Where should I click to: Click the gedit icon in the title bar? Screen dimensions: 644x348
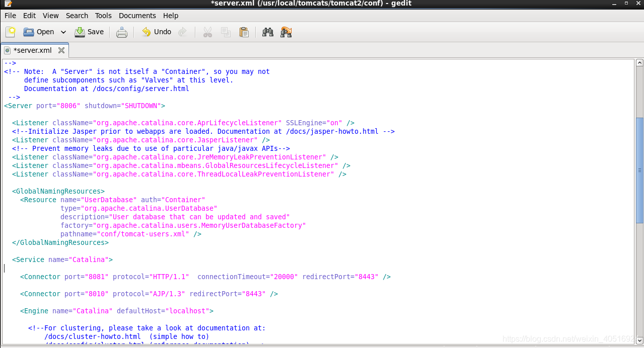click(8, 4)
